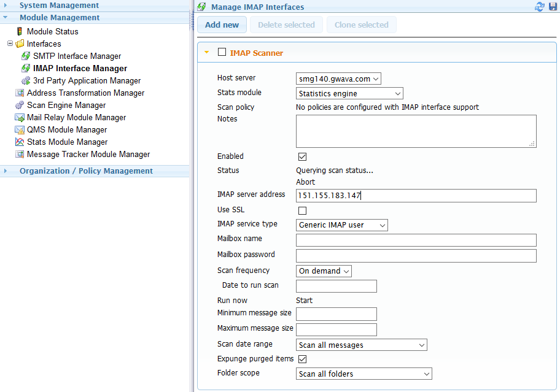Image resolution: width=560 pixels, height=392 pixels.
Task: Open the Host server dropdown
Action: click(x=338, y=79)
